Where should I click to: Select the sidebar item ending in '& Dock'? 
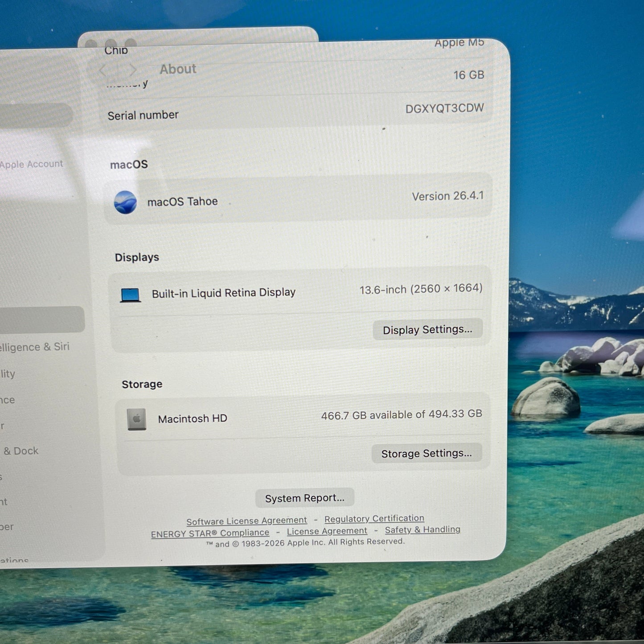[x=20, y=451]
